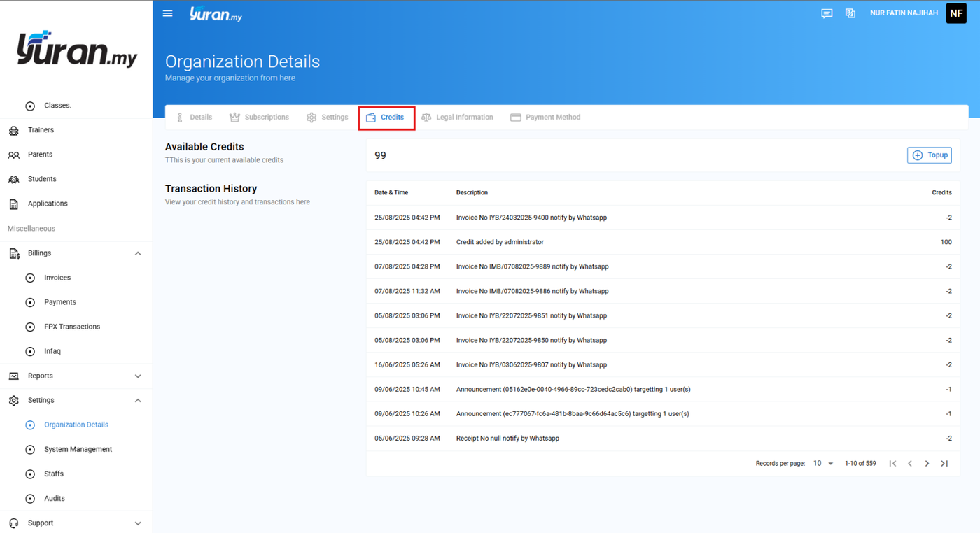Click the Billings icon in sidebar

click(x=14, y=253)
